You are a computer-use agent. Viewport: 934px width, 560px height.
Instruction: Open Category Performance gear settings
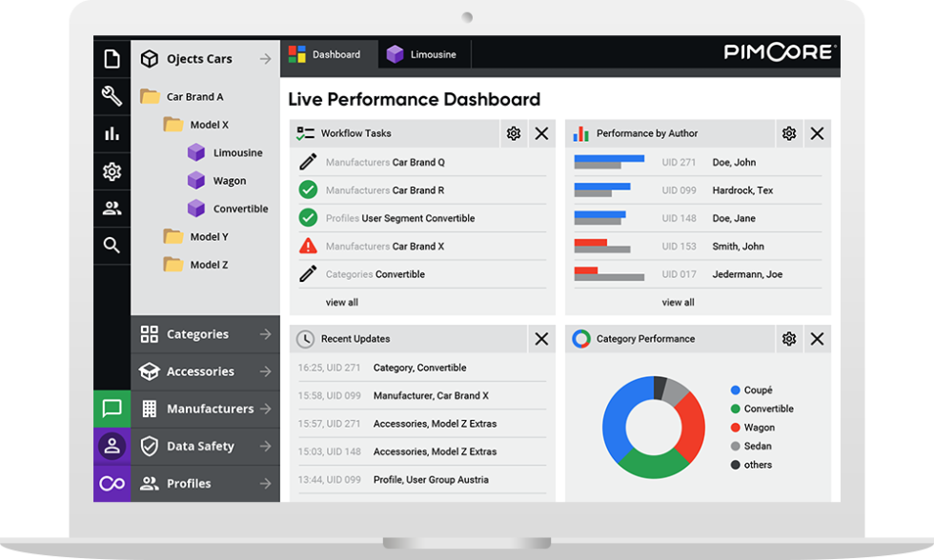pyautogui.click(x=789, y=339)
